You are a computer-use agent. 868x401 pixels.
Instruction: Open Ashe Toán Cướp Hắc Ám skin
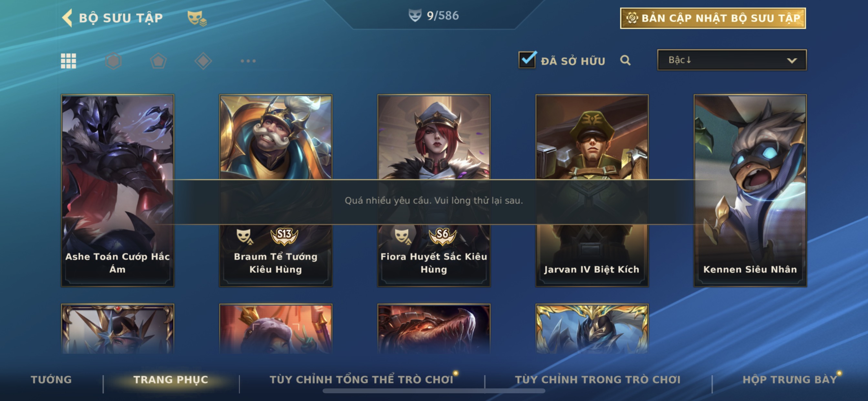(x=118, y=191)
